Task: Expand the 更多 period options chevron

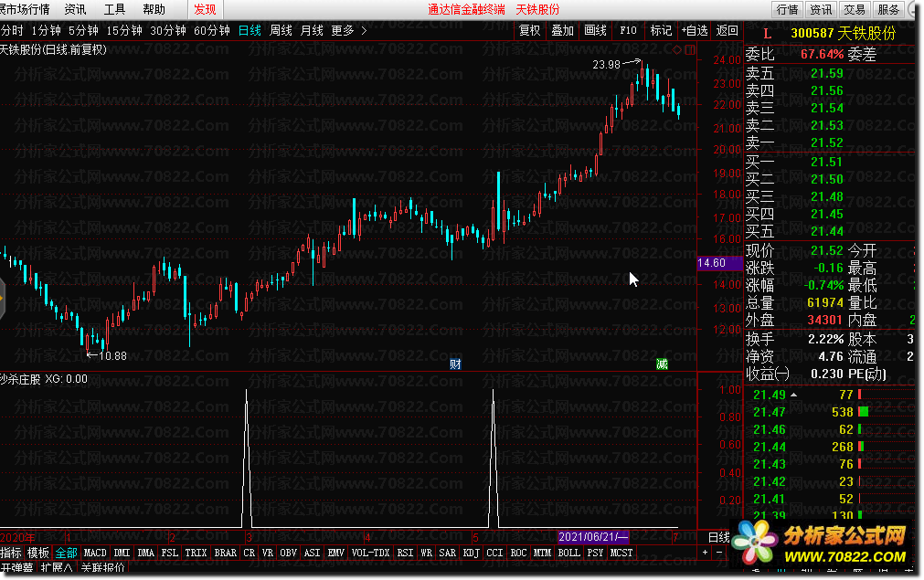Action: [364, 31]
